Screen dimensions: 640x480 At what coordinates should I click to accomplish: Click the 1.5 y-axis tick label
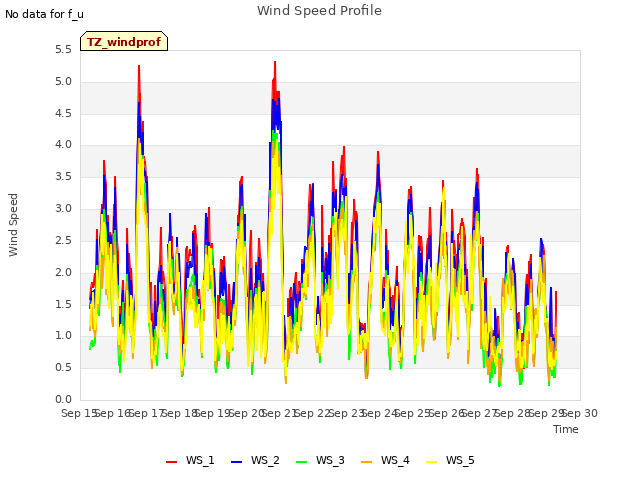63,304
